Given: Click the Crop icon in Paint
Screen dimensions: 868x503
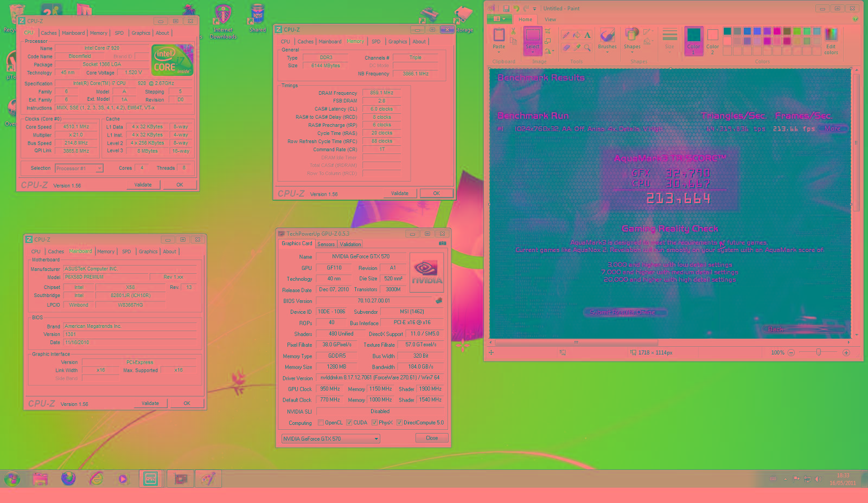Looking at the screenshot, I should point(548,31).
